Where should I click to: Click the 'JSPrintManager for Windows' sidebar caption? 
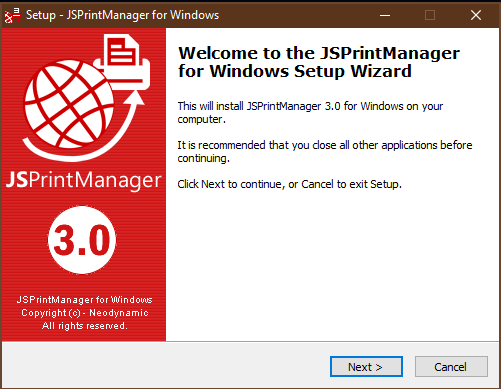[85, 300]
